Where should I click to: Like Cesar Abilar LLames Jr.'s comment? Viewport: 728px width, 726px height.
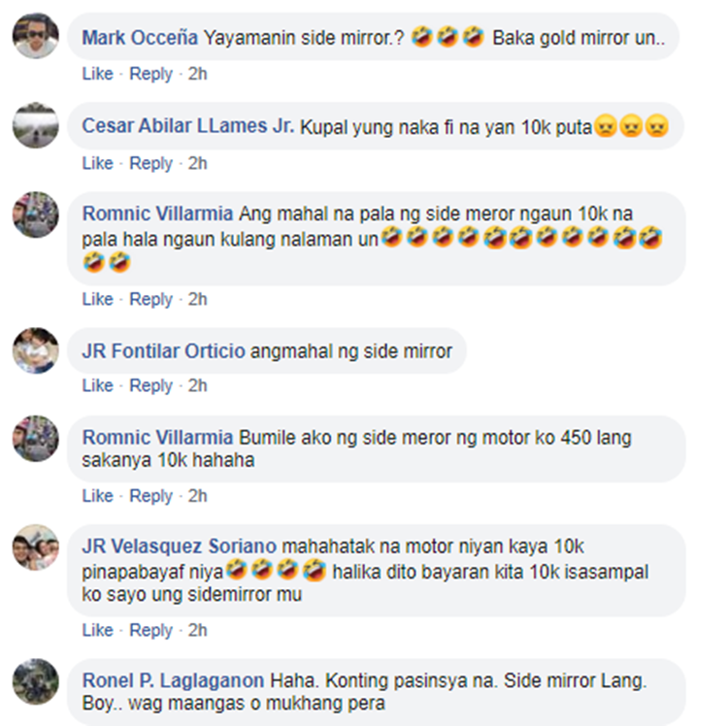pos(97,163)
